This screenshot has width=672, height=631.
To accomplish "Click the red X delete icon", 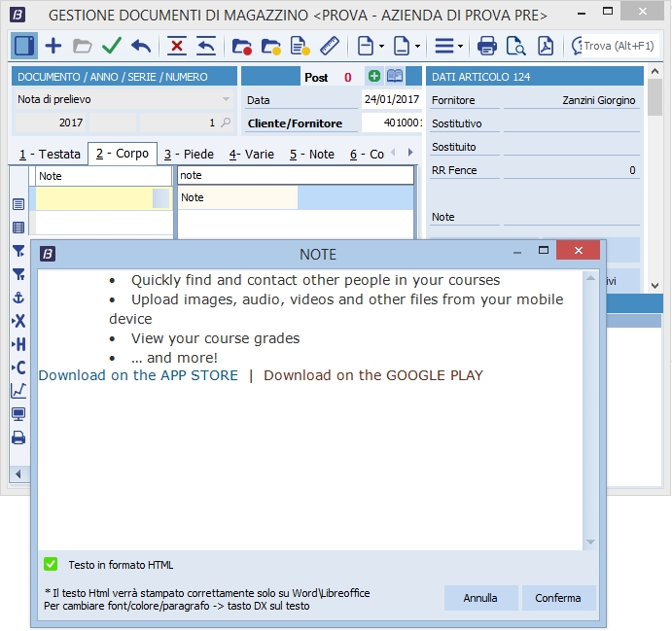I will 176,46.
